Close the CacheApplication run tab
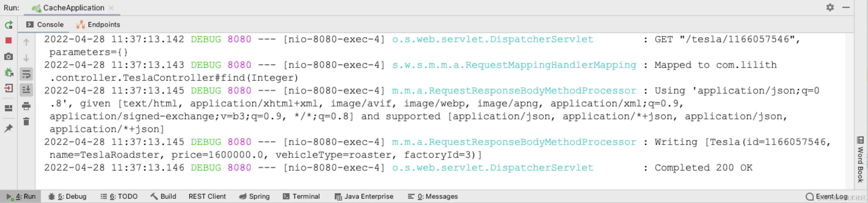Image resolution: width=868 pixels, height=203 pixels. click(x=111, y=8)
